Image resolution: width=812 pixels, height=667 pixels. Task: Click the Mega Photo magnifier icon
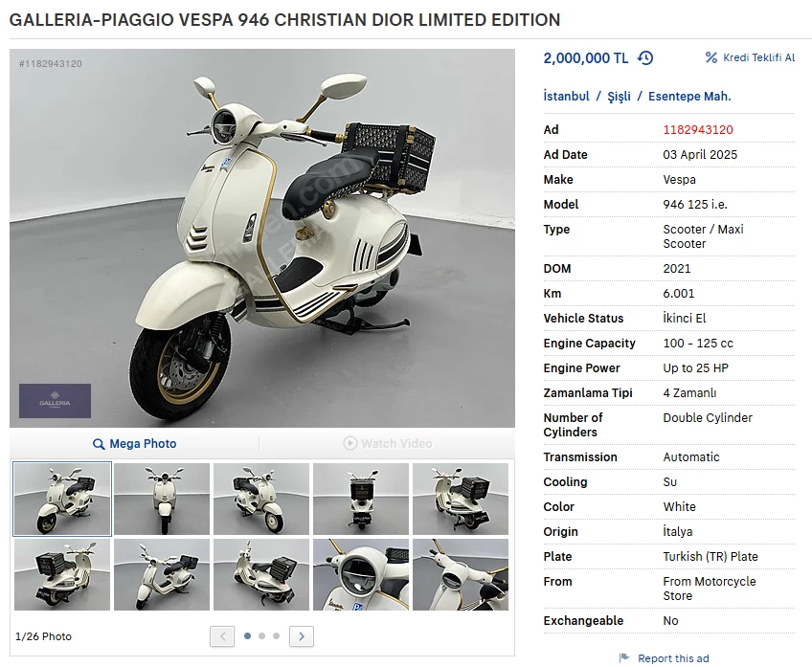99,444
